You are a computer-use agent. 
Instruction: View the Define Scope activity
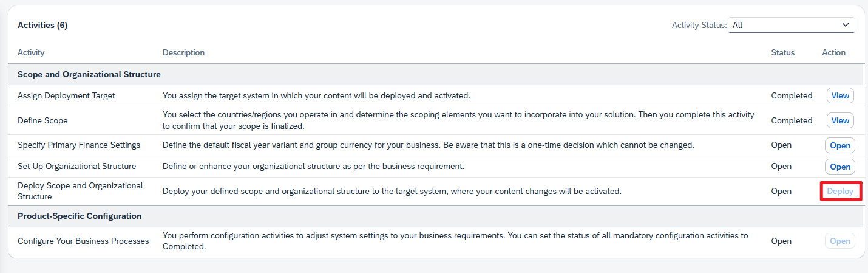pyautogui.click(x=840, y=120)
